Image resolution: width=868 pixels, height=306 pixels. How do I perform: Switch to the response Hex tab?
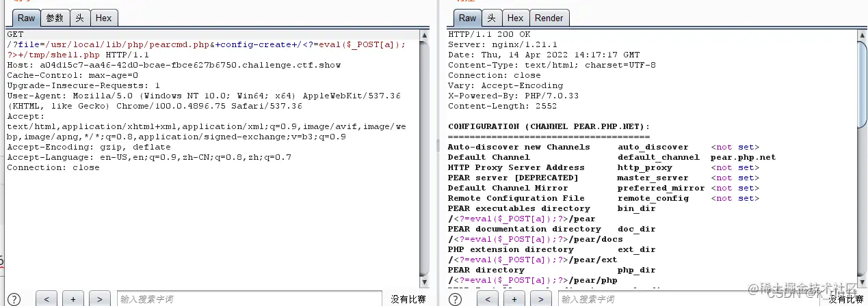pos(515,18)
